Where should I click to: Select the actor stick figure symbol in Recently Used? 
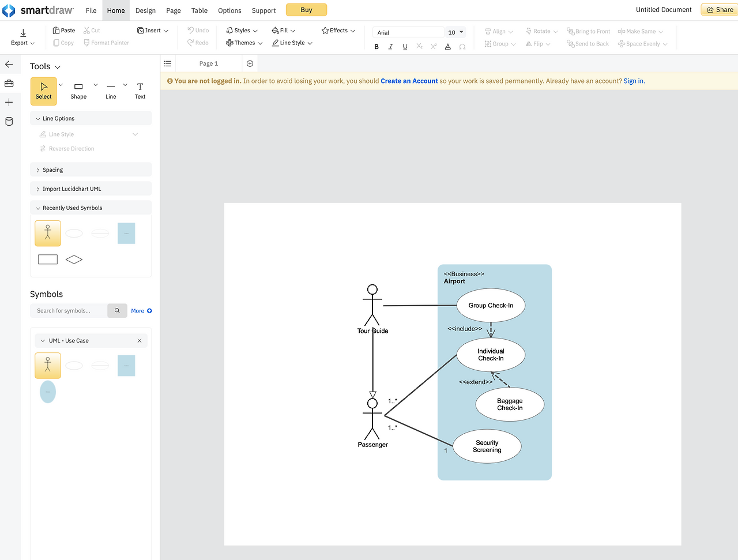(48, 233)
